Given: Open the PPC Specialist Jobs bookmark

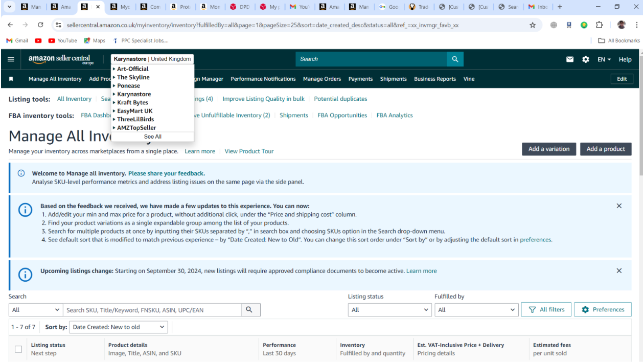Looking at the screenshot, I should (x=141, y=41).
